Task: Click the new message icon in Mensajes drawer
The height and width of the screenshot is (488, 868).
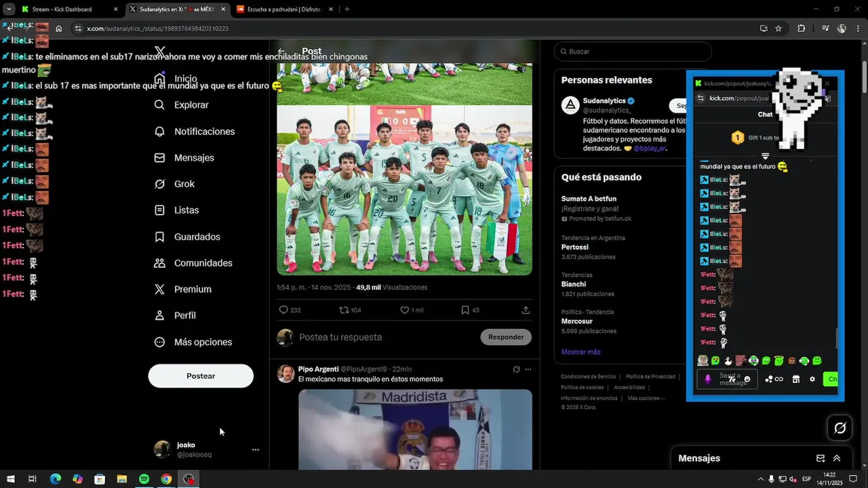Action: coord(821,458)
